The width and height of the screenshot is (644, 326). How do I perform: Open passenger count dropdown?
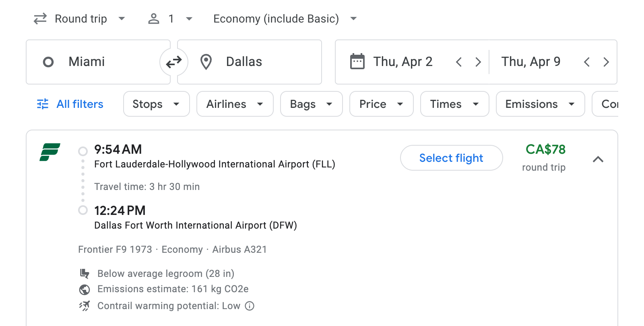pyautogui.click(x=171, y=19)
